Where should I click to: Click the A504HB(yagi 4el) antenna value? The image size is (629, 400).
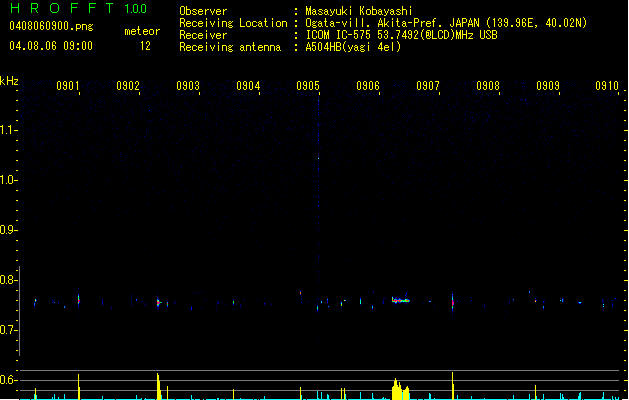coord(353,47)
